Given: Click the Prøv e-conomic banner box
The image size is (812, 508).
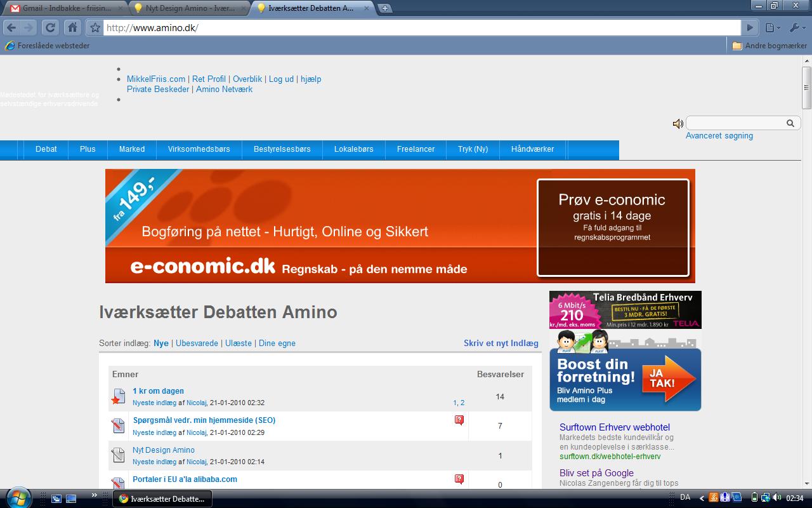Looking at the screenshot, I should pos(613,227).
